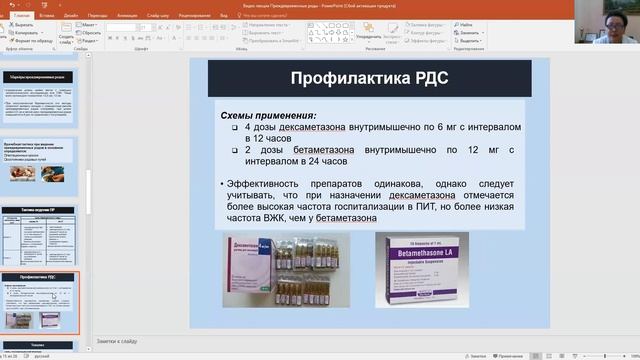The height and width of the screenshot is (360, 640).
Task: Start Slide Show view from status bar
Action: click(x=575, y=356)
